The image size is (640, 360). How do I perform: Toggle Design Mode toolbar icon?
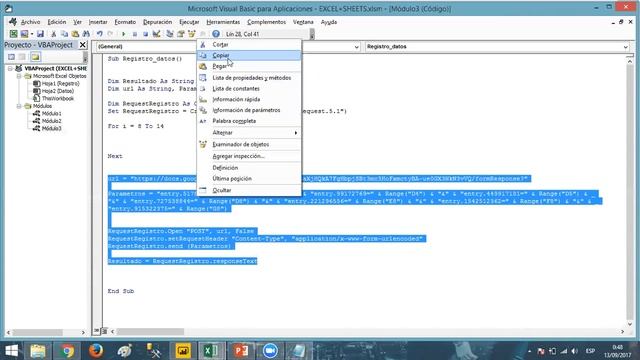pos(156,34)
